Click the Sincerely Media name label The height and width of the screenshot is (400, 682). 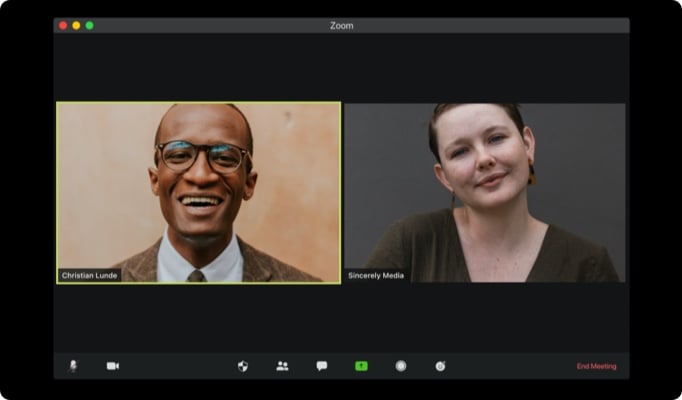(376, 275)
